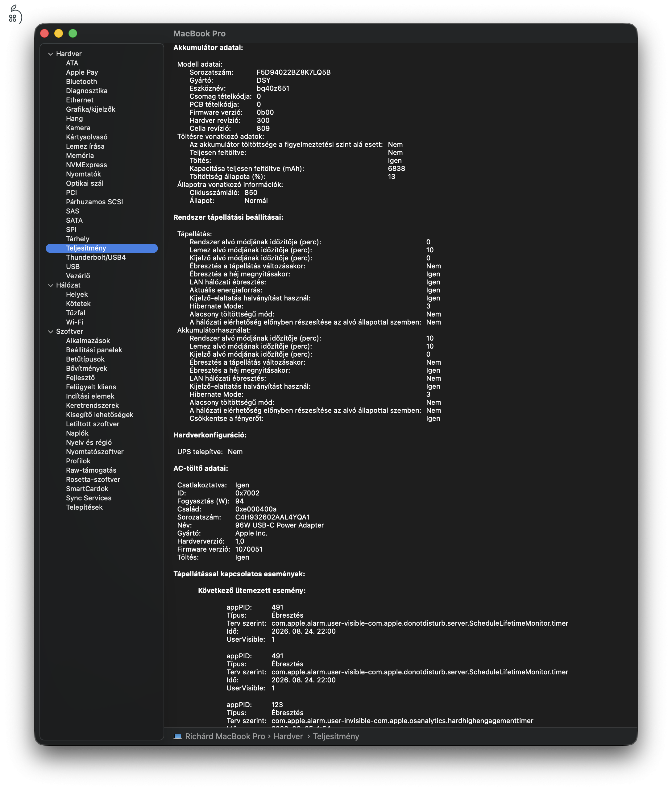Click Richárd MacBook Pro in path bar

click(x=225, y=736)
